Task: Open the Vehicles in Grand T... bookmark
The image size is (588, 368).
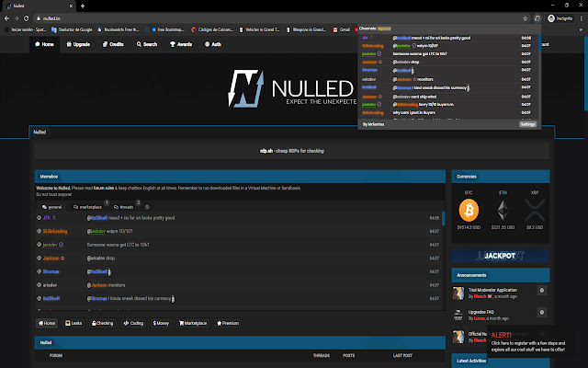Action: click(x=259, y=29)
